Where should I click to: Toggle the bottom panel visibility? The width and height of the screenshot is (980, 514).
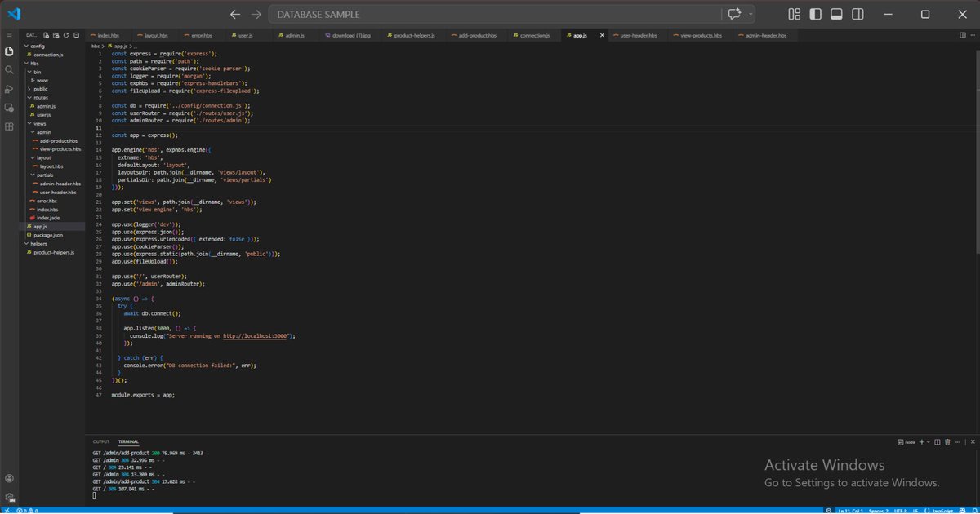[836, 14]
